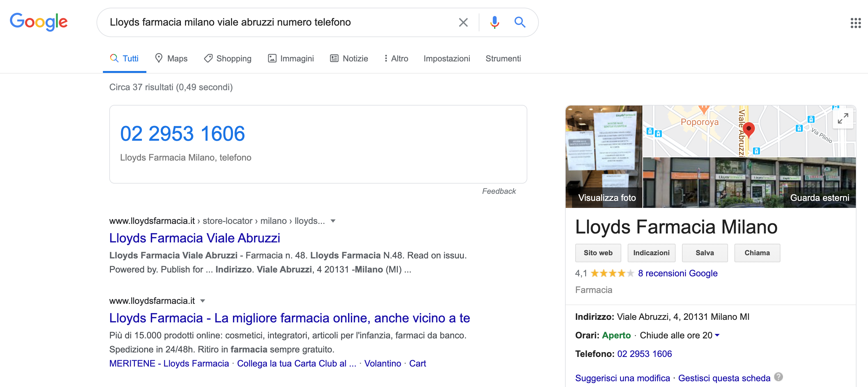
Task: Open 8 recensioni Google reviews
Action: (678, 273)
